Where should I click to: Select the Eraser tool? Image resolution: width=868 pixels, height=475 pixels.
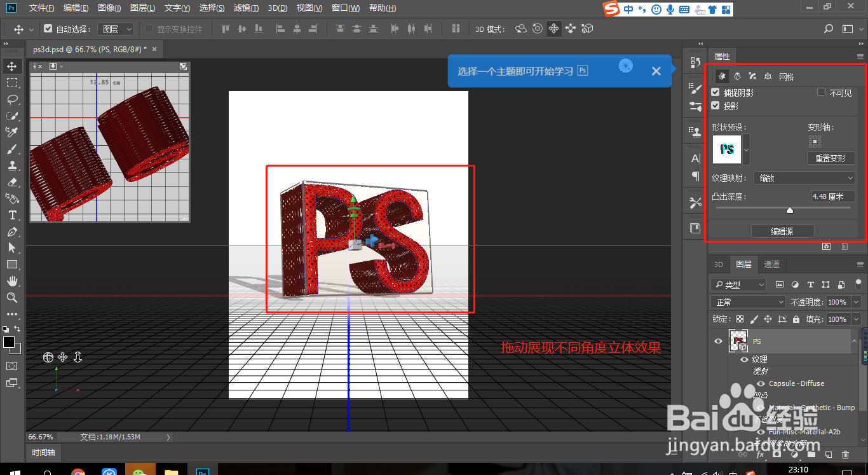12,182
